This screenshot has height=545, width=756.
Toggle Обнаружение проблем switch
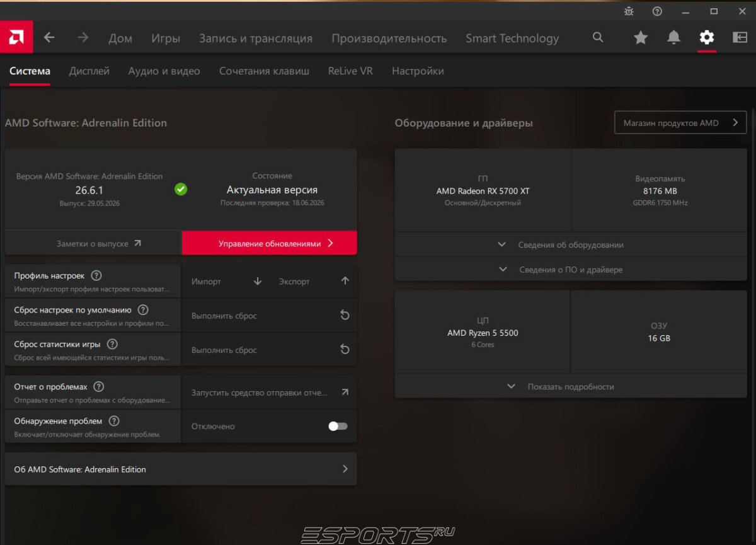point(338,427)
